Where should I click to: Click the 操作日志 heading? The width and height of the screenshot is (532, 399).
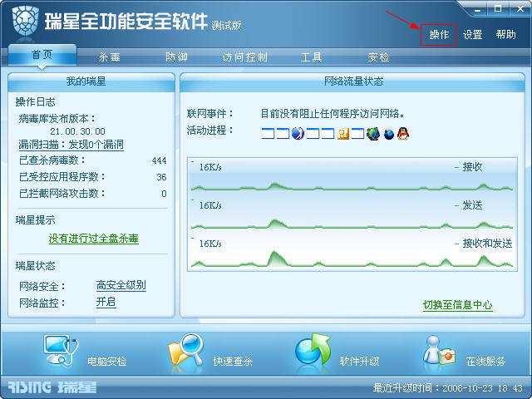(x=35, y=101)
